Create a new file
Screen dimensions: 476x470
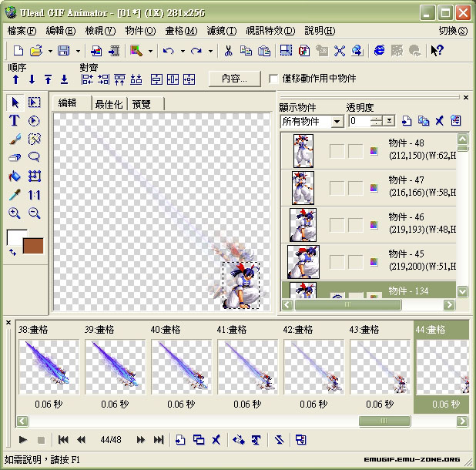pyautogui.click(x=18, y=50)
